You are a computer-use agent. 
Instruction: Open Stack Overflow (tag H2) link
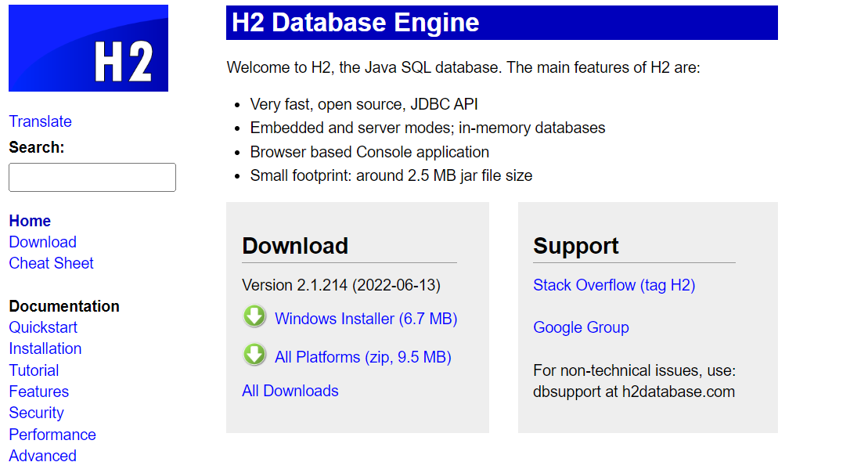click(614, 285)
